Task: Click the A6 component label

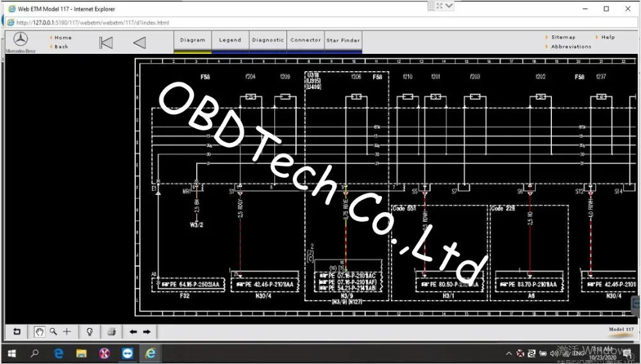Action: click(531, 296)
